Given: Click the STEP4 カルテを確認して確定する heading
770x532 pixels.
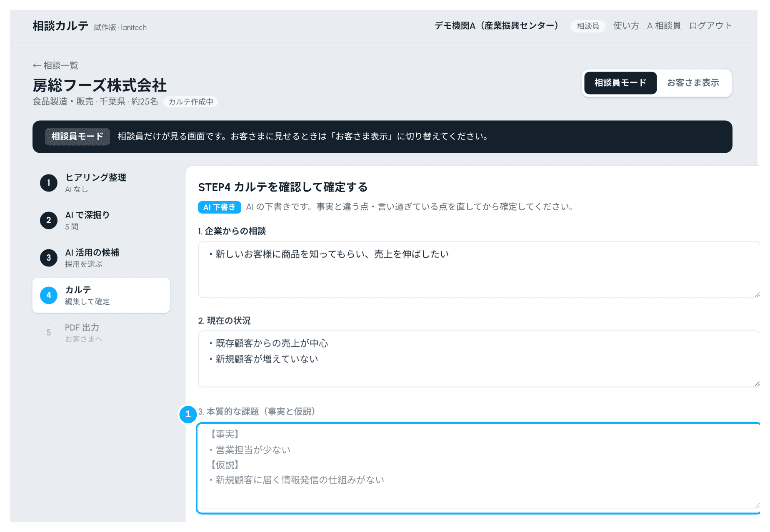Looking at the screenshot, I should [x=283, y=187].
